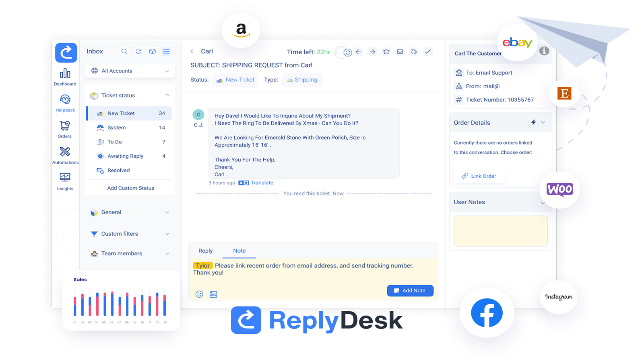Open the Dashboard section
The image size is (644, 362).
(x=65, y=77)
